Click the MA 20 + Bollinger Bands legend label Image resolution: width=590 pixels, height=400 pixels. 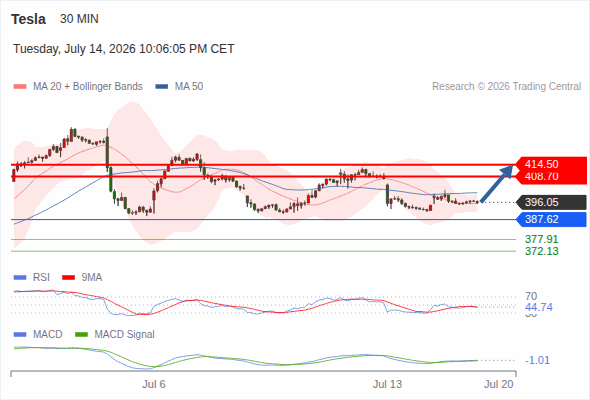click(x=88, y=87)
